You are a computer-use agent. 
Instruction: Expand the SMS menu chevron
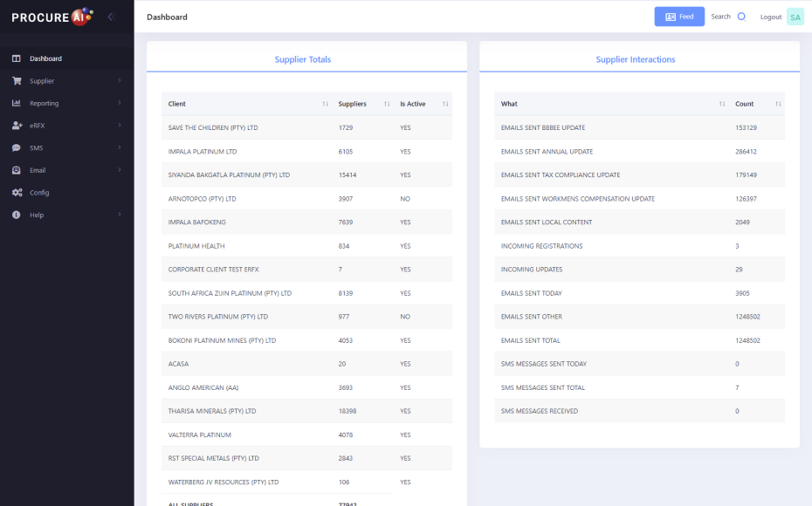(x=120, y=147)
